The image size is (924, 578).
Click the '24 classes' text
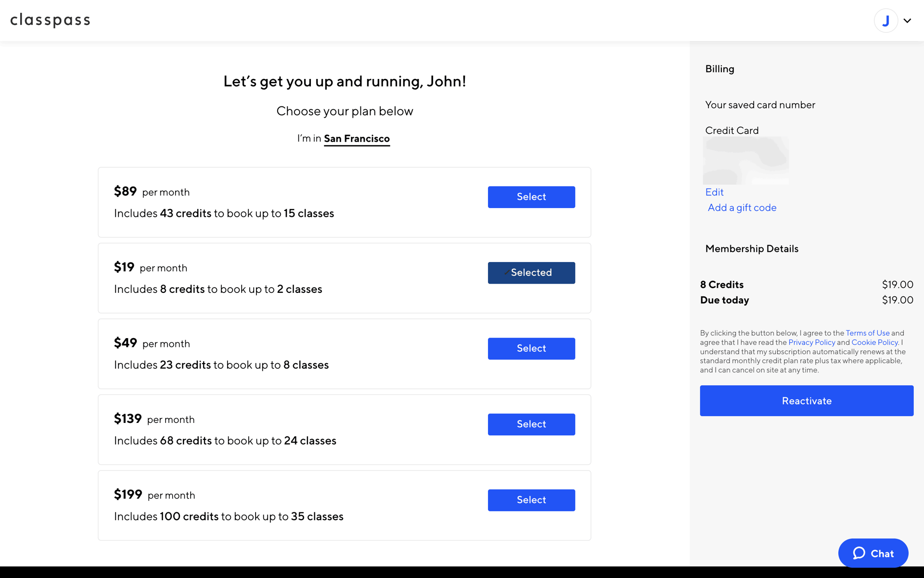(310, 441)
